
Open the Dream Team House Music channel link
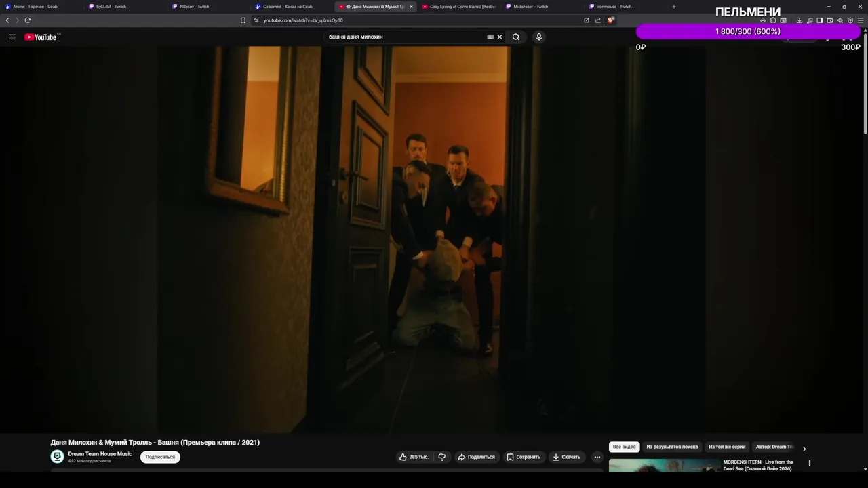100,453
